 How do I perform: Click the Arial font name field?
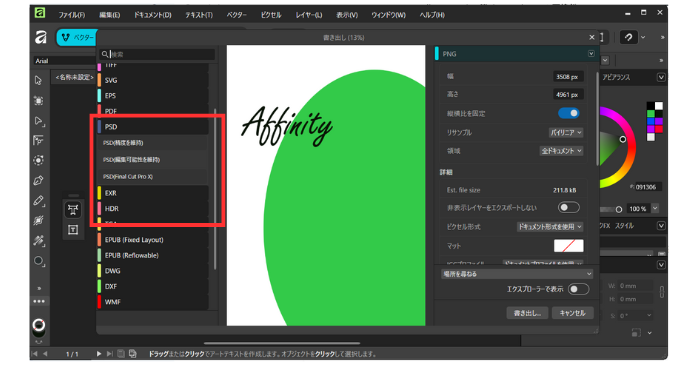[65, 61]
